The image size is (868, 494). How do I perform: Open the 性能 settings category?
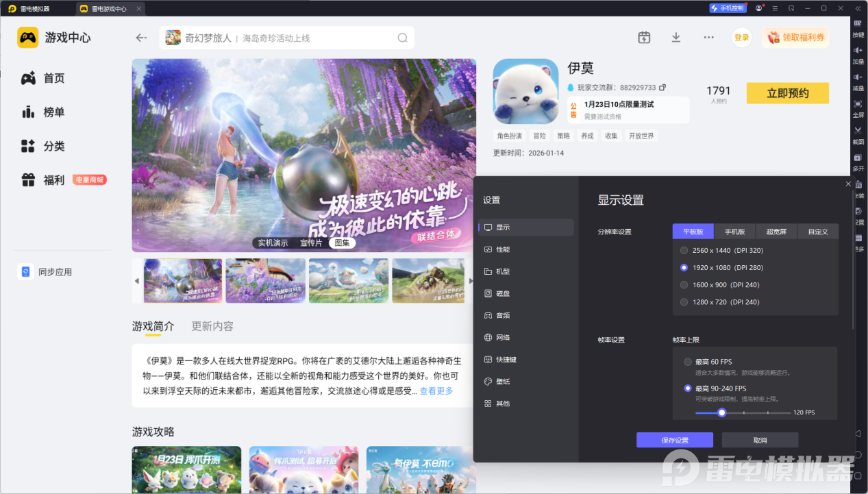[502, 249]
